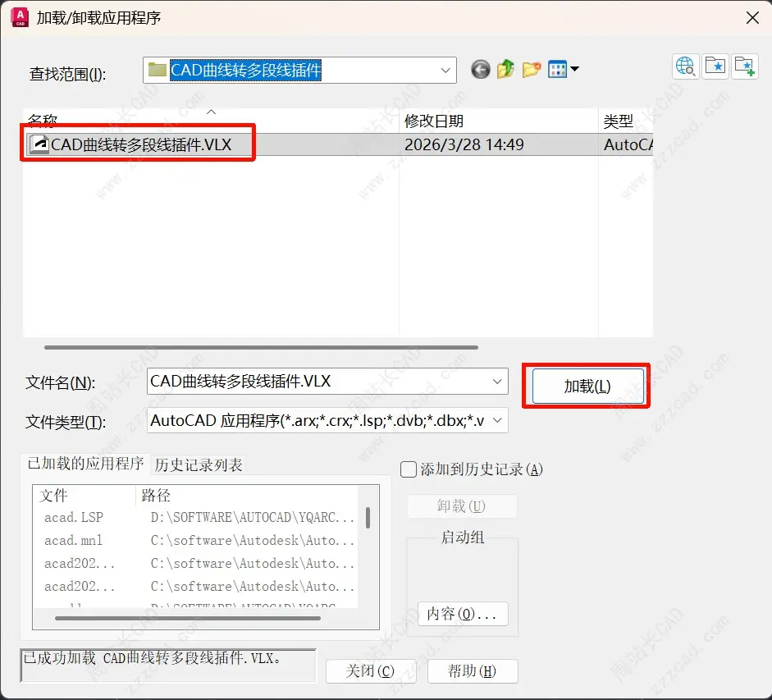772x700 pixels.
Task: Click the 内容 contents button under 启动组
Action: (x=463, y=613)
